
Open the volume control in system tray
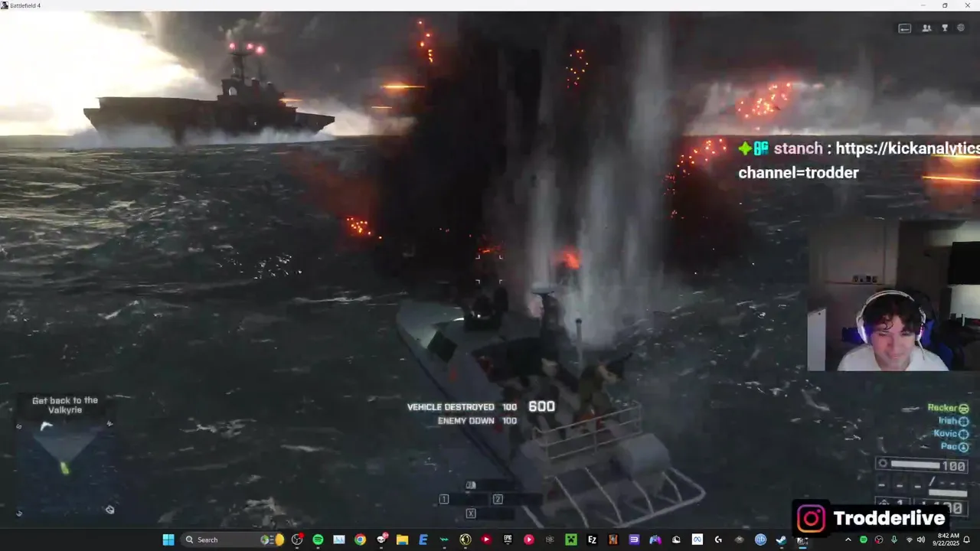click(x=920, y=540)
